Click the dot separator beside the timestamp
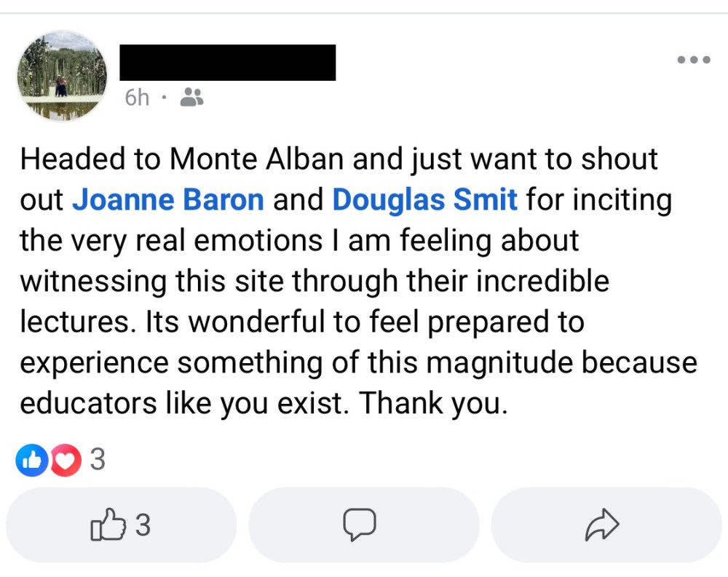728x577 pixels. 165,98
